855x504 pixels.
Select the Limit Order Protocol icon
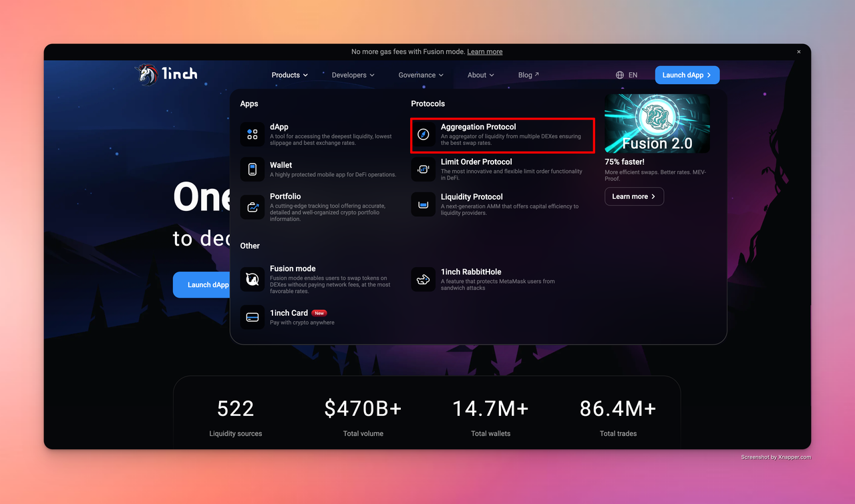[423, 170]
